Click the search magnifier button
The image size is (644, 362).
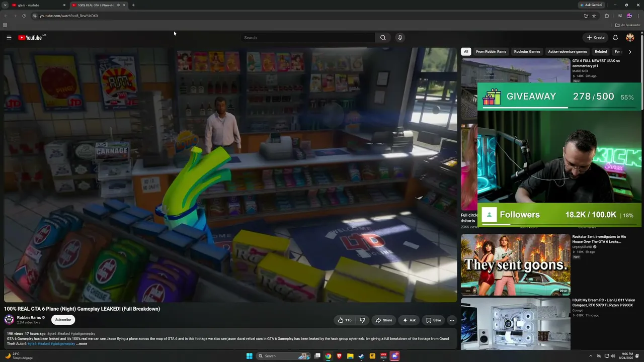point(383,38)
